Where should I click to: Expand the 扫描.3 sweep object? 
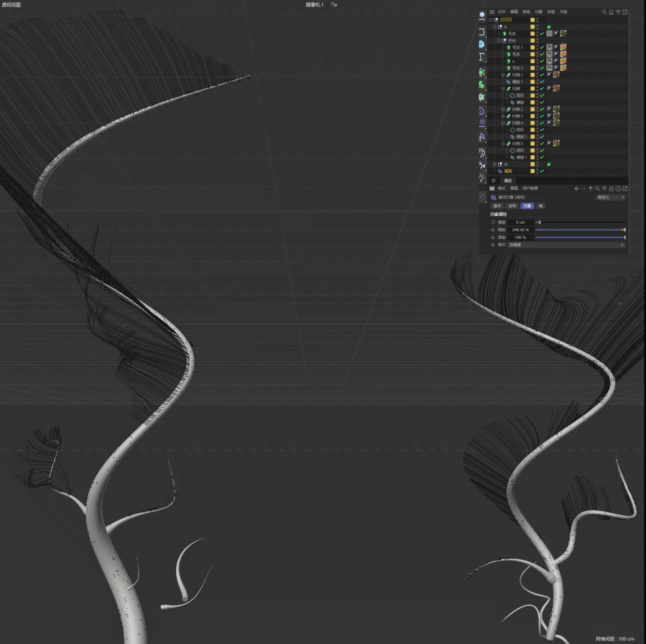point(503,116)
